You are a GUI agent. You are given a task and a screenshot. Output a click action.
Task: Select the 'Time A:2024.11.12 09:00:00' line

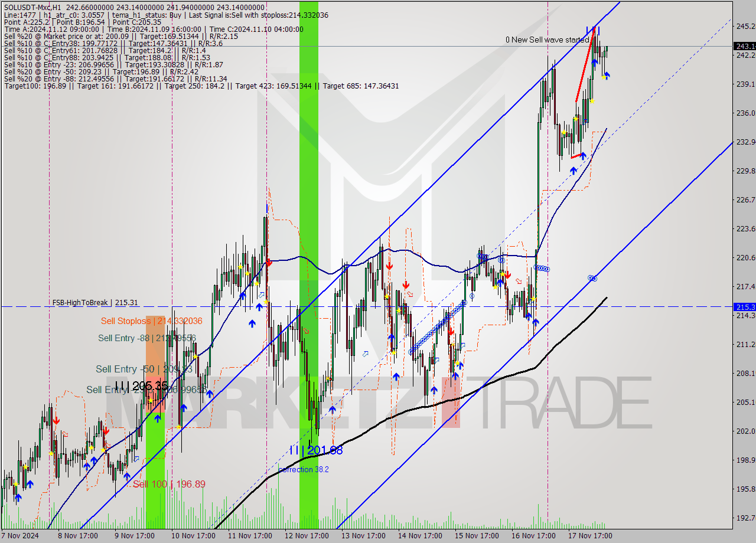[154, 30]
